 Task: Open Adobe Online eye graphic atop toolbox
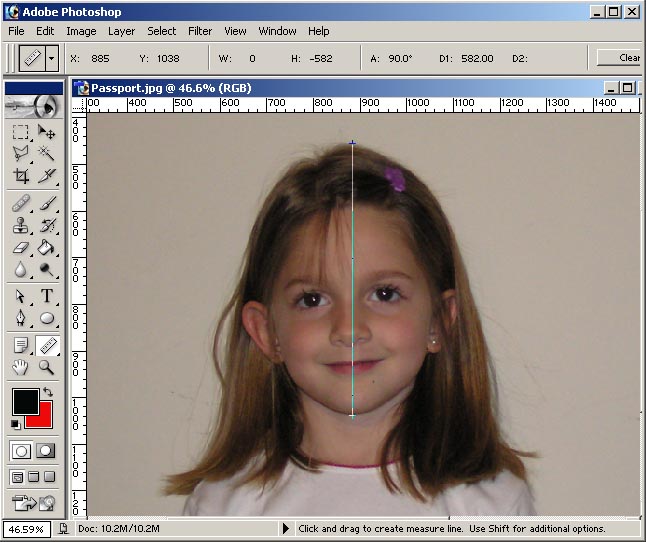(x=34, y=107)
